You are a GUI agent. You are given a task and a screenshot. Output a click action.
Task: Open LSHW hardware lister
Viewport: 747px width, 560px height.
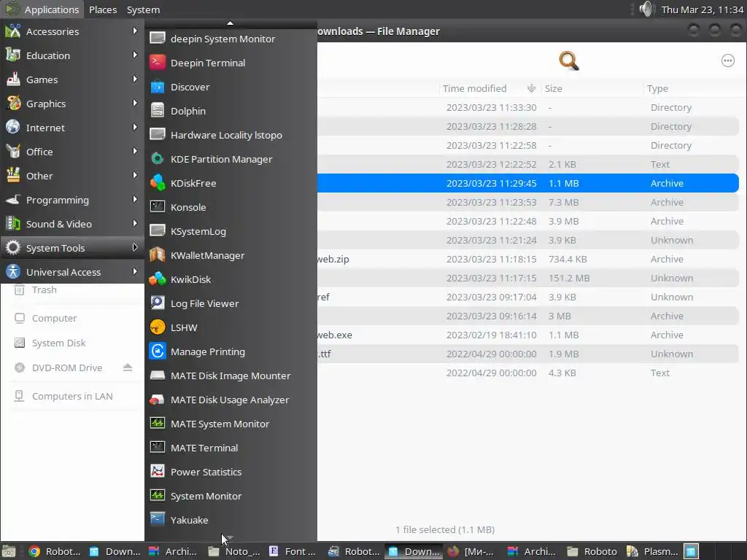coord(231,327)
